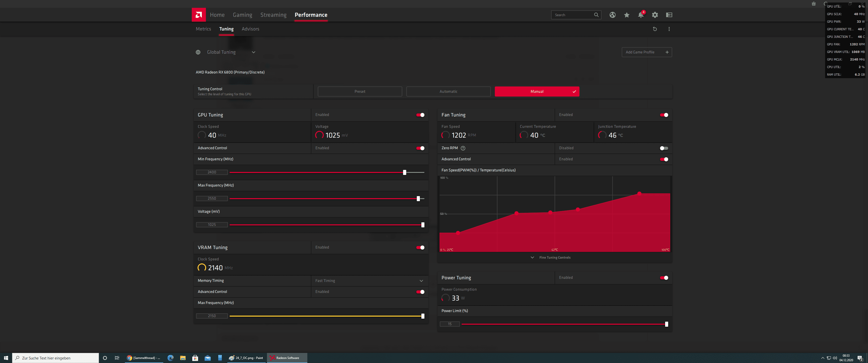The width and height of the screenshot is (868, 363).
Task: Open Microsoft Edge from taskbar
Action: point(171,358)
